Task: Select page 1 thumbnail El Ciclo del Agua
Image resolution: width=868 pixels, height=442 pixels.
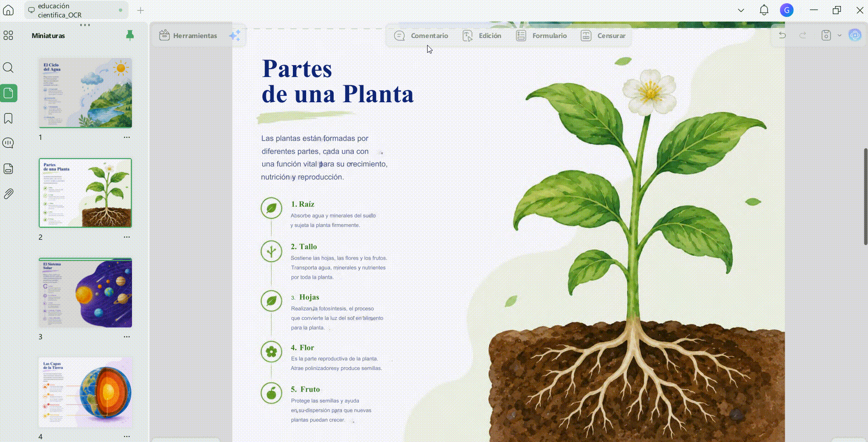Action: click(85, 93)
